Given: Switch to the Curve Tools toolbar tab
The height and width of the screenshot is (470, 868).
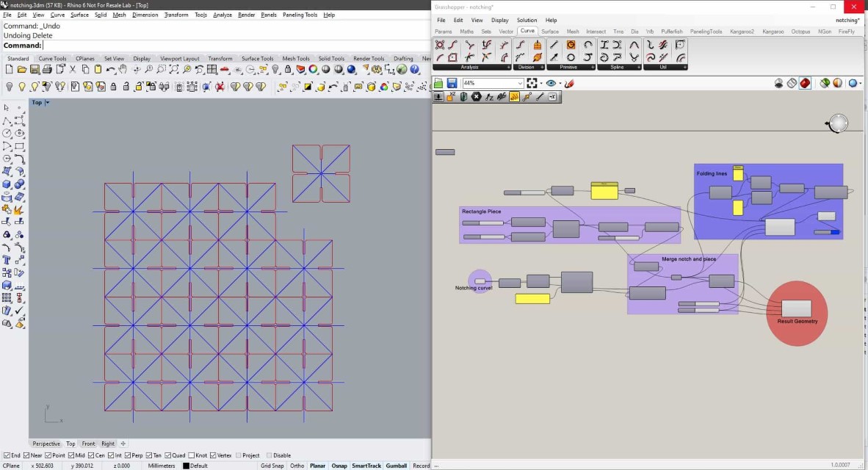Looking at the screenshot, I should point(52,58).
